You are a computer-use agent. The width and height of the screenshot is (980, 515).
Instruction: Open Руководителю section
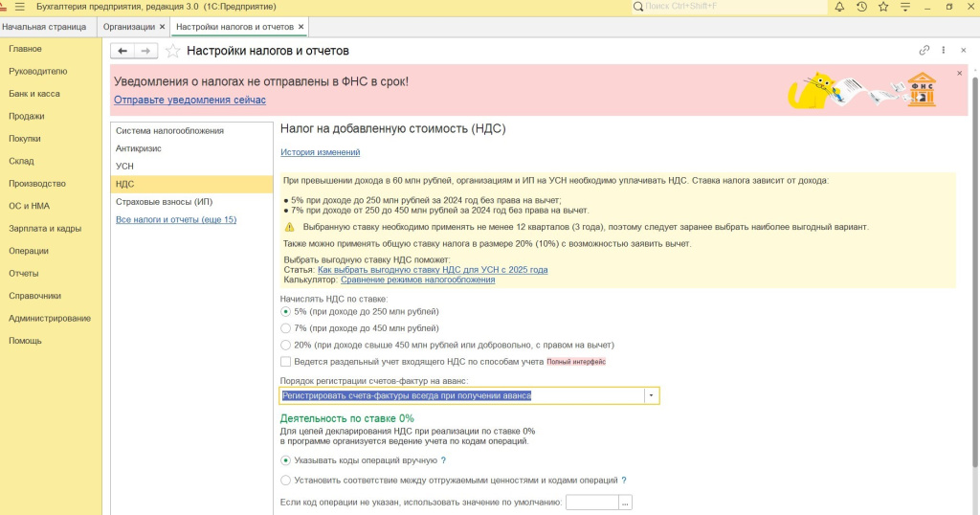(38, 71)
